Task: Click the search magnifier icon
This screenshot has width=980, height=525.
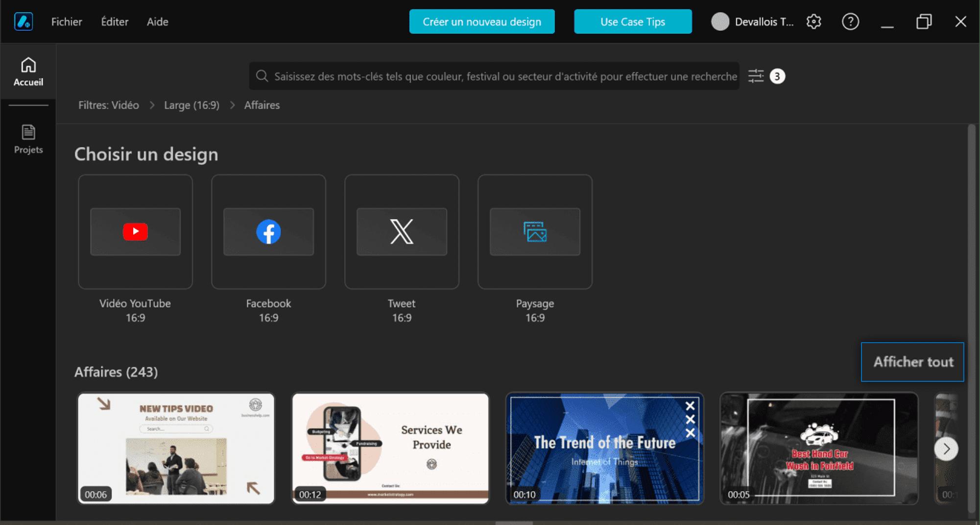Action: 262,76
